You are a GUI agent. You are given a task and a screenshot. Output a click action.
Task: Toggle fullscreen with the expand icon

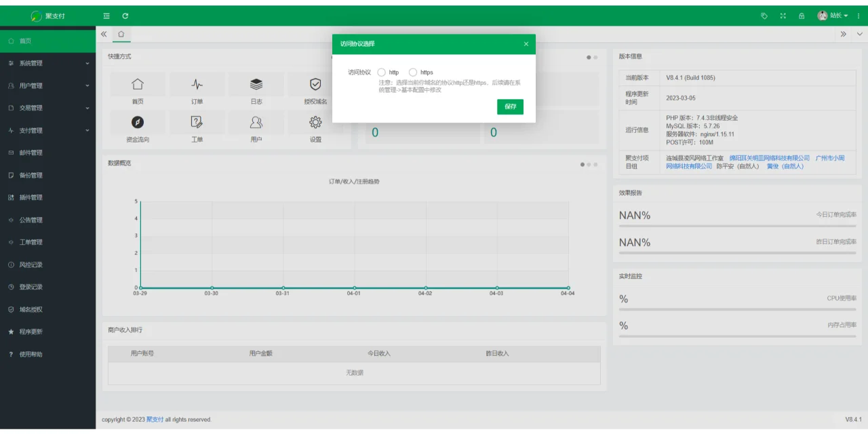point(783,16)
